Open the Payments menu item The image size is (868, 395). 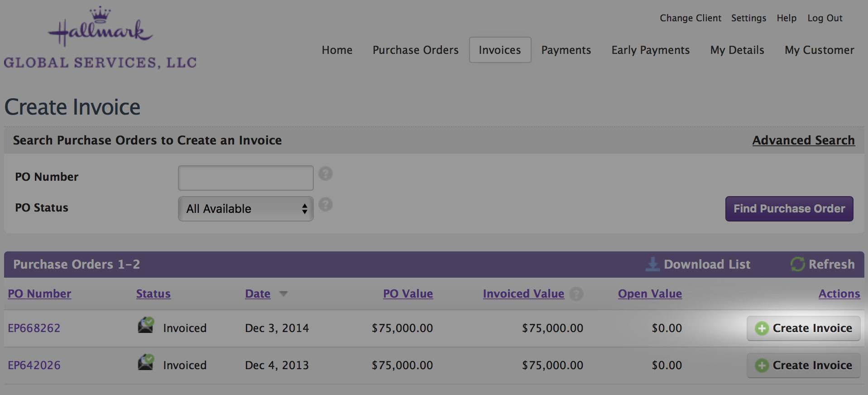(566, 50)
